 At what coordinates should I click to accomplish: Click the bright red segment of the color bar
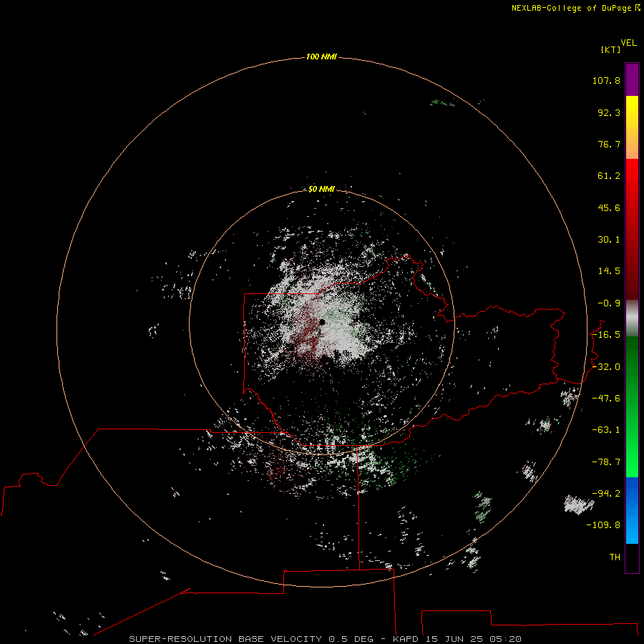(632, 229)
